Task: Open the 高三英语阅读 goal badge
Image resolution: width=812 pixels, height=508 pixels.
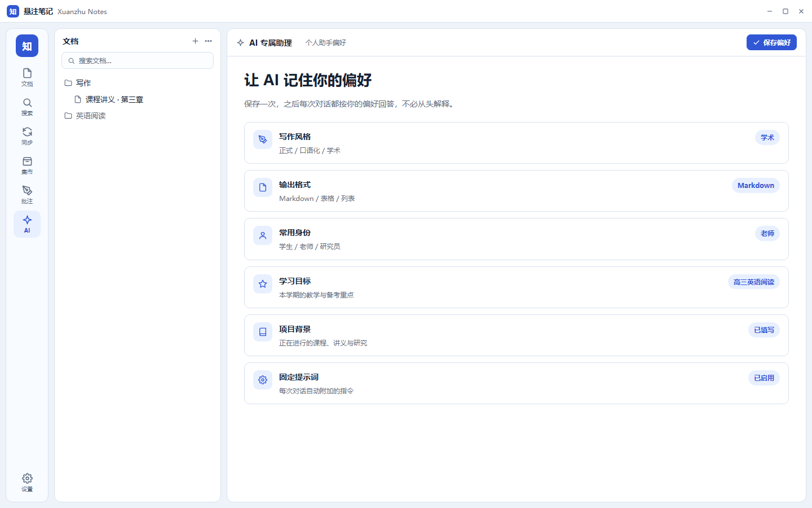Action: (x=754, y=282)
